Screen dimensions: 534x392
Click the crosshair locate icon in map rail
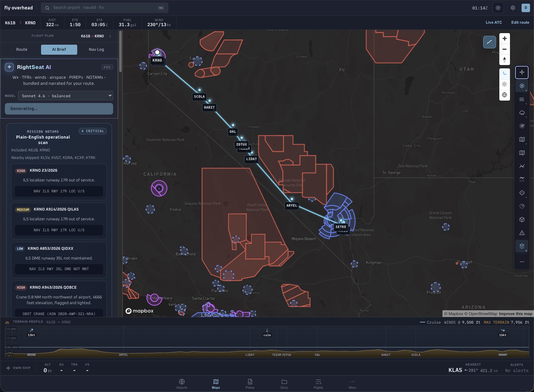pos(522,193)
